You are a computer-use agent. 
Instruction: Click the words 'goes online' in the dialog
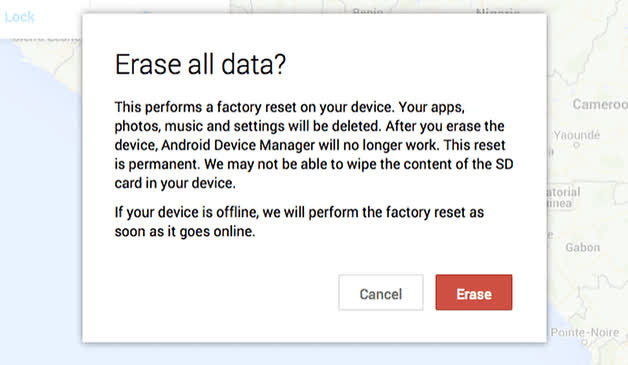tap(217, 232)
